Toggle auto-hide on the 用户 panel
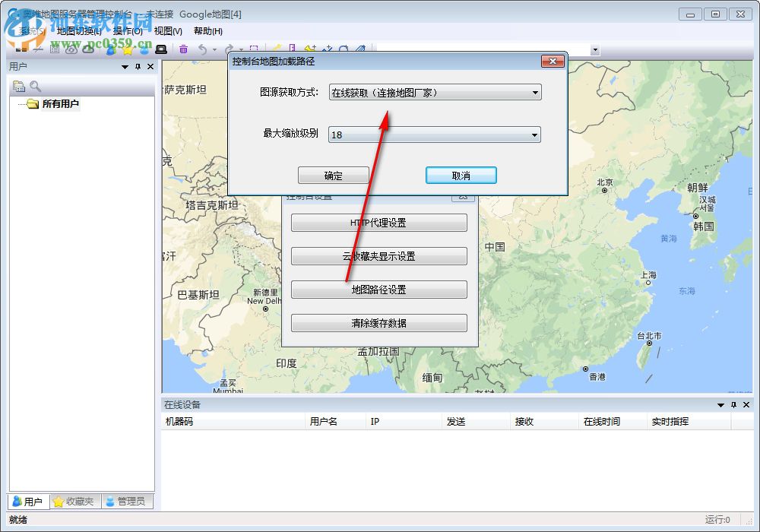This screenshot has width=760, height=532. pyautogui.click(x=138, y=66)
